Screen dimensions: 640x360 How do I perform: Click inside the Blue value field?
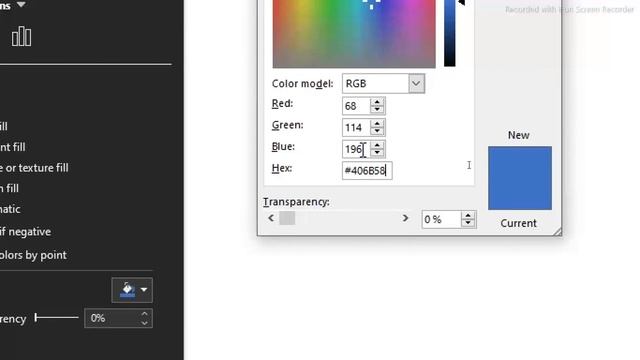coord(356,149)
